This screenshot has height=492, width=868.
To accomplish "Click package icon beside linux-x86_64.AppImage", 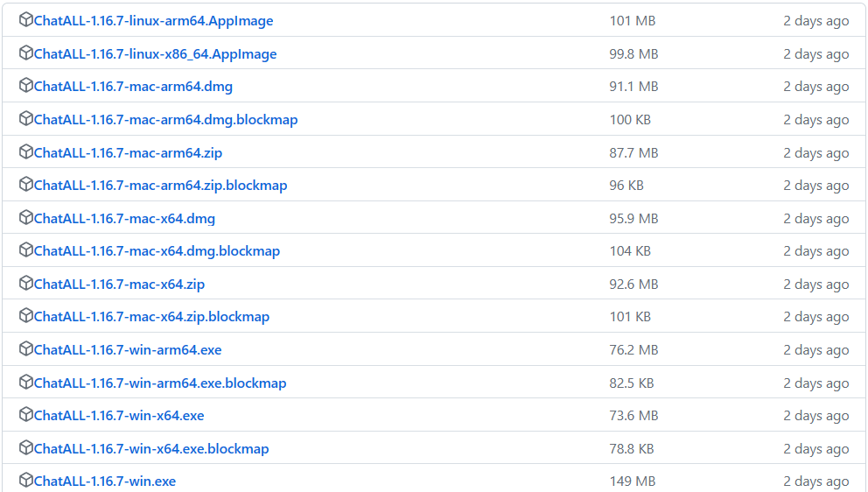I will tap(26, 53).
